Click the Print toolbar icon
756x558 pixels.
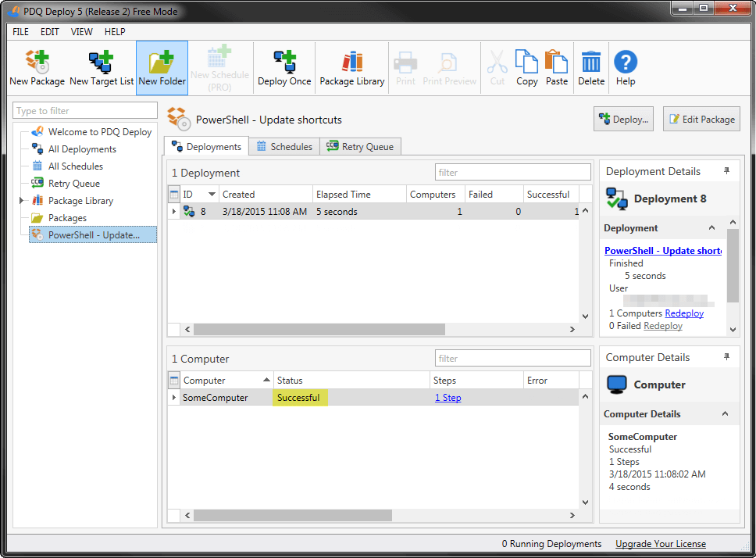coord(405,61)
